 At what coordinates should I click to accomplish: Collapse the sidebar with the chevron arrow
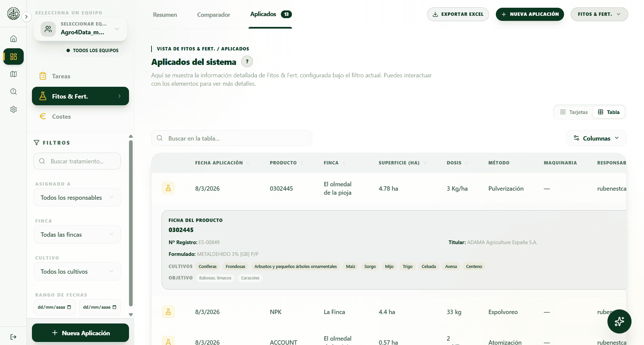(x=26, y=16)
